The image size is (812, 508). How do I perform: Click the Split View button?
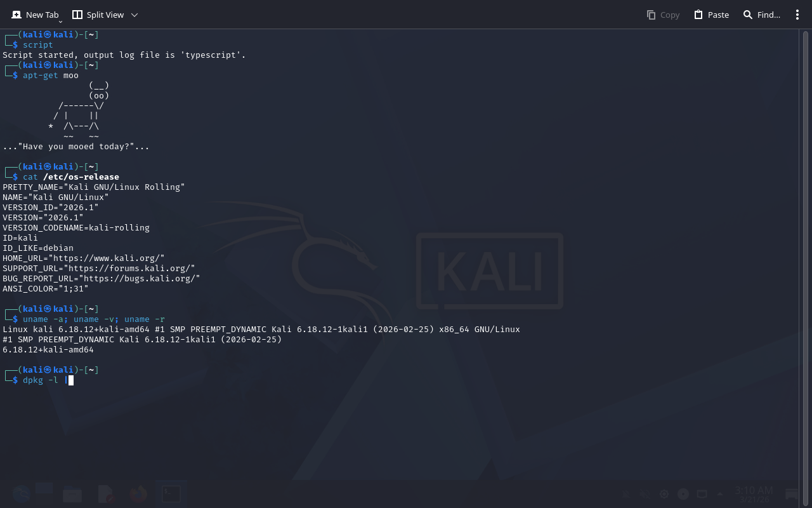click(98, 15)
